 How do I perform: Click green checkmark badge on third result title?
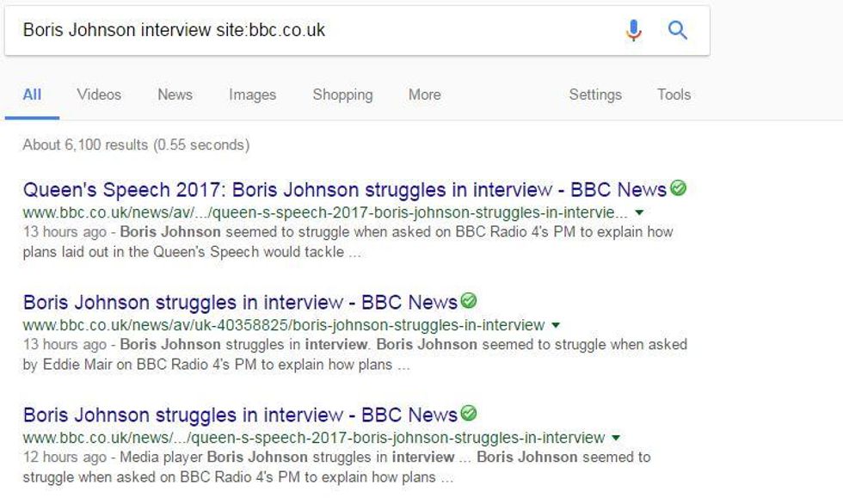469,414
